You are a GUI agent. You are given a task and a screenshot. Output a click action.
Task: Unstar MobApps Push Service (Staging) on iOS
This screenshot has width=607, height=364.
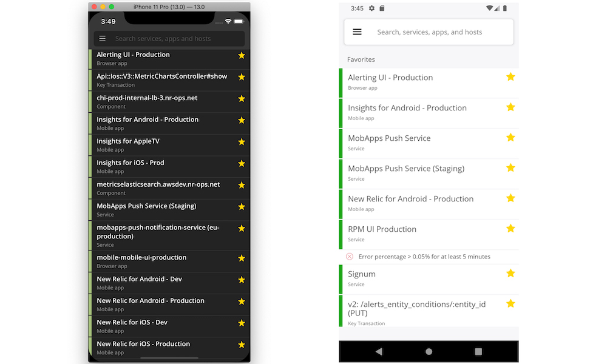click(x=242, y=207)
